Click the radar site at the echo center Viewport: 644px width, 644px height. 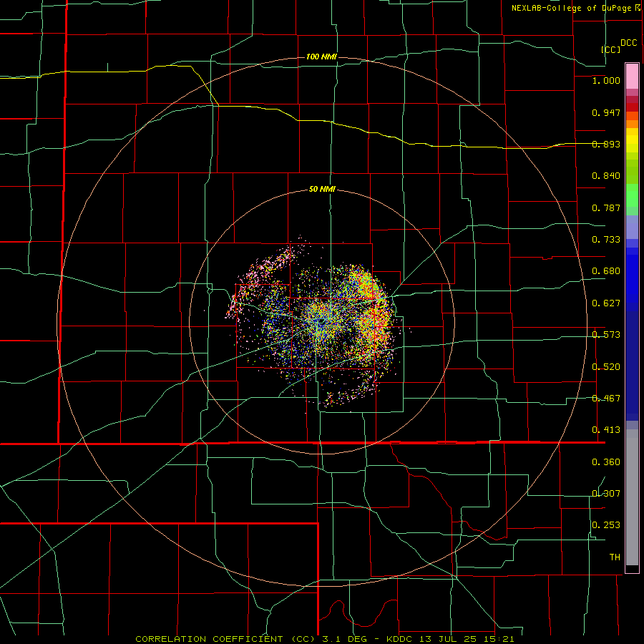pos(321,321)
